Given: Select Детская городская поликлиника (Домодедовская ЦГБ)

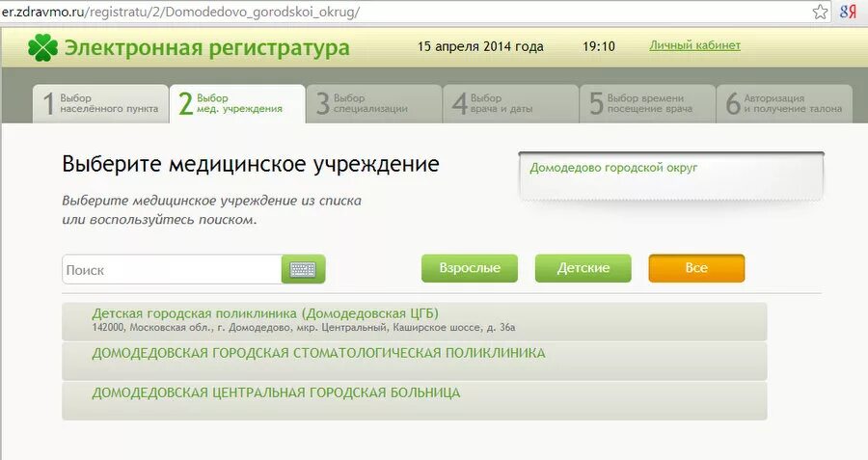Looking at the screenshot, I should point(414,321).
